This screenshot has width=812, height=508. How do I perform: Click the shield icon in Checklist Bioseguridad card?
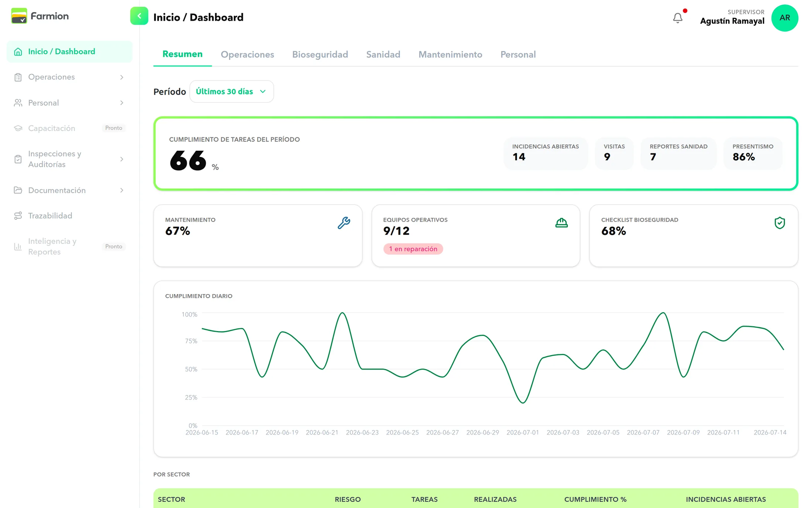point(780,223)
